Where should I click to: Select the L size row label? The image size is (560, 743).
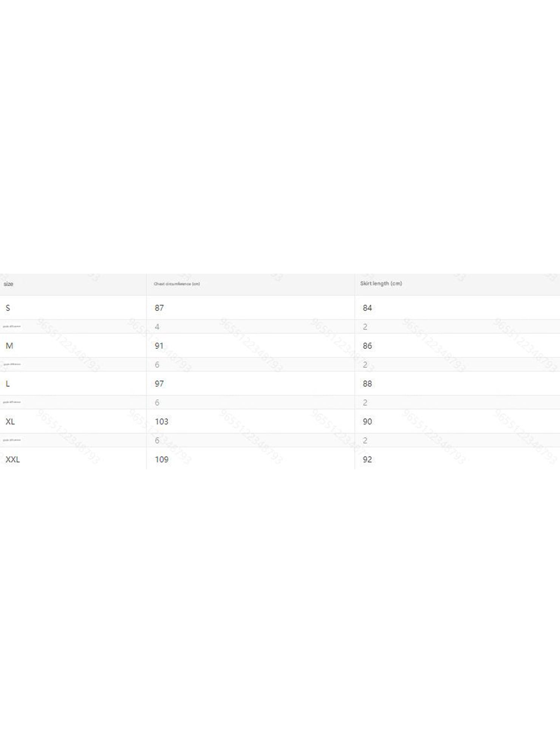click(x=8, y=384)
